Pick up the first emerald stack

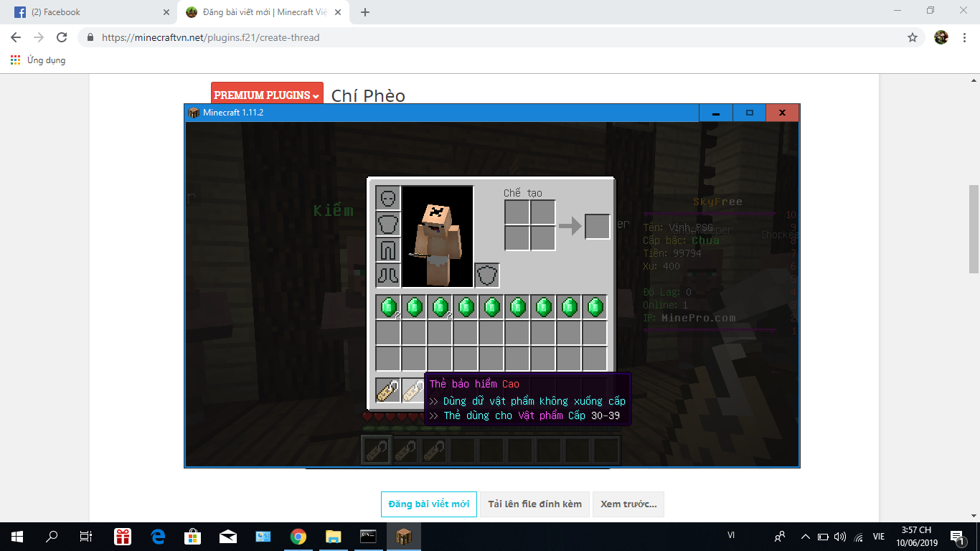(x=388, y=307)
